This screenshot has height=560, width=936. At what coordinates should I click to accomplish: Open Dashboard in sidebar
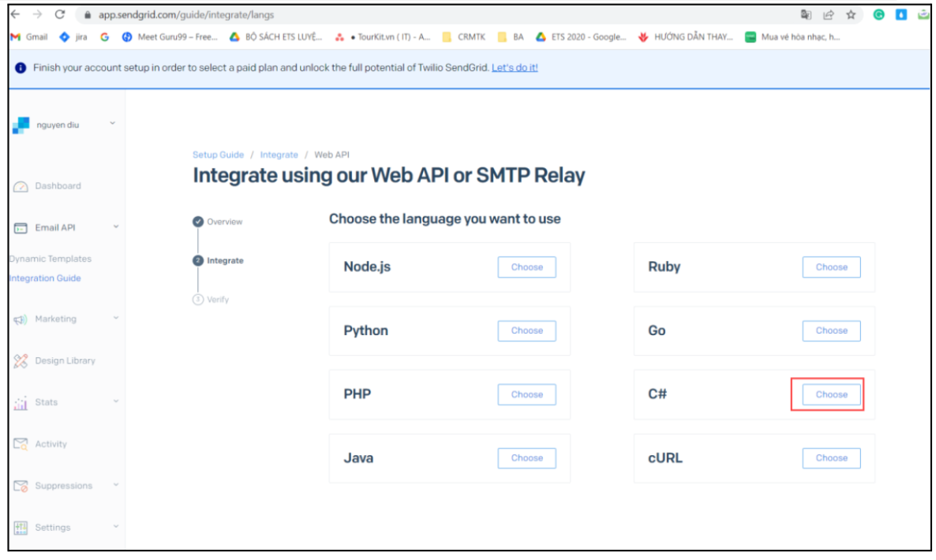[x=58, y=186]
